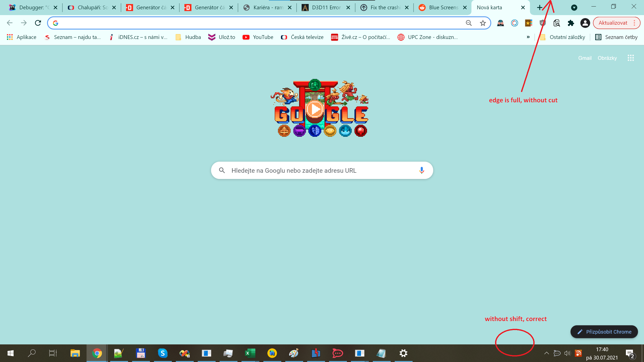Open the Česká televize bookmark
The image size is (644, 362).
coord(302,37)
